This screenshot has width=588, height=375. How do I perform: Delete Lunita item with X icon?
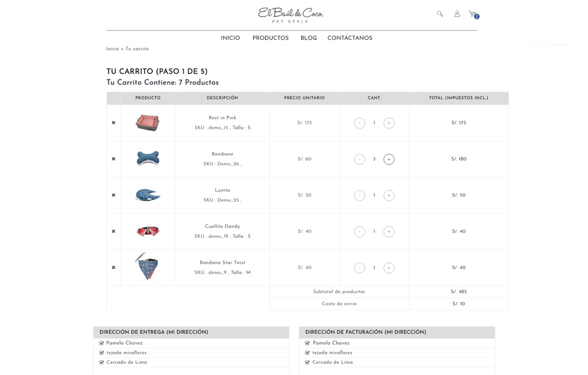(114, 195)
